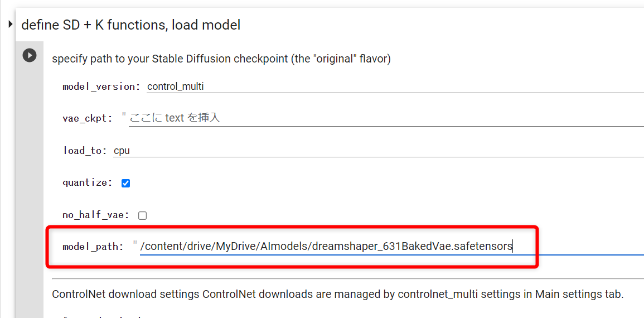Enable the no_half_vae checkbox
644x318 pixels.
[x=143, y=215]
